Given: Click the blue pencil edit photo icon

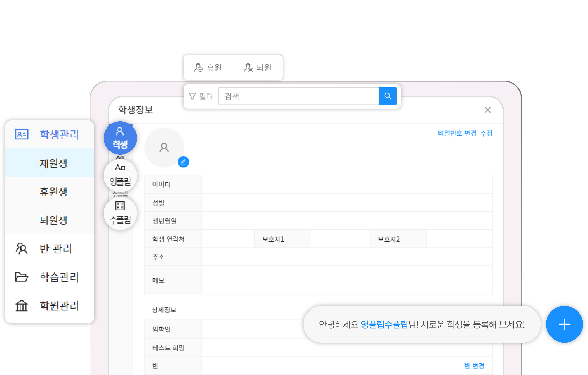Looking at the screenshot, I should (183, 162).
